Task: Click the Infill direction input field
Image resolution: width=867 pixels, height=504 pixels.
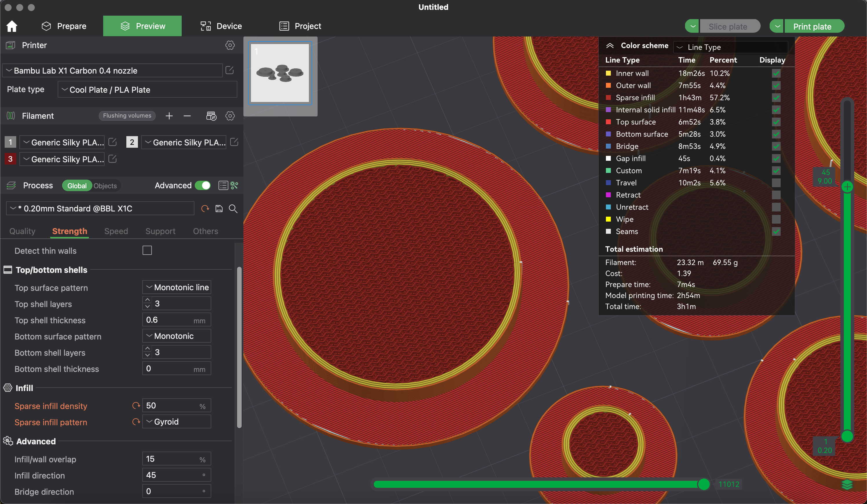Action: [x=176, y=475]
